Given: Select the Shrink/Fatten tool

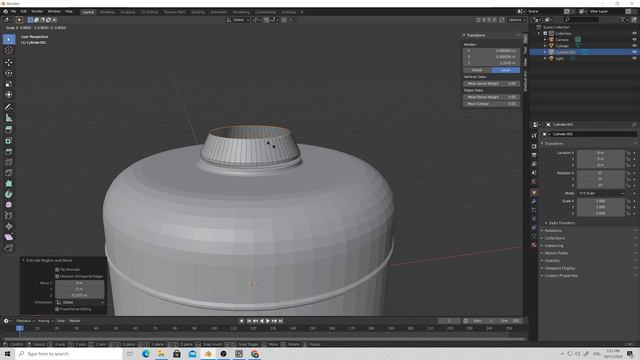Looking at the screenshot, I should pyautogui.click(x=9, y=227).
